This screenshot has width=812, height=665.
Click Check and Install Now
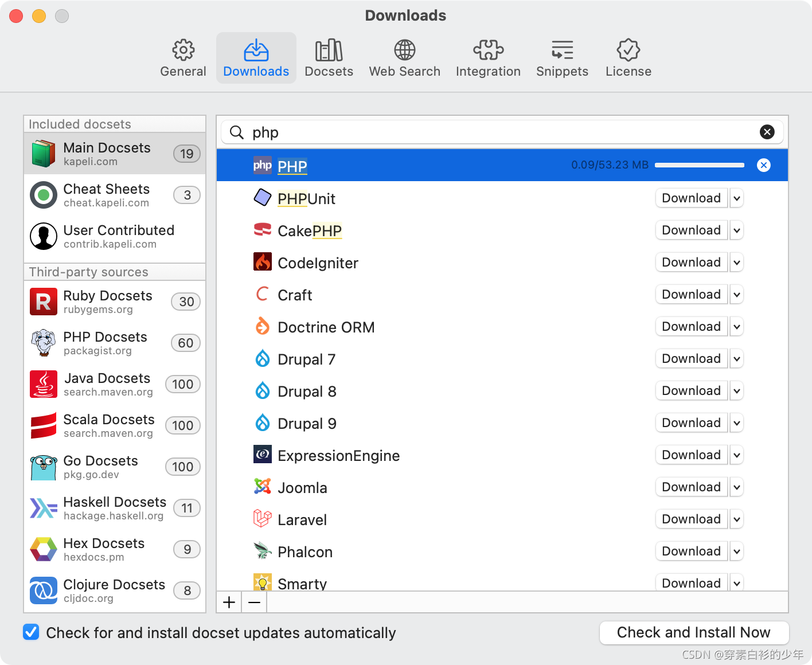click(693, 632)
